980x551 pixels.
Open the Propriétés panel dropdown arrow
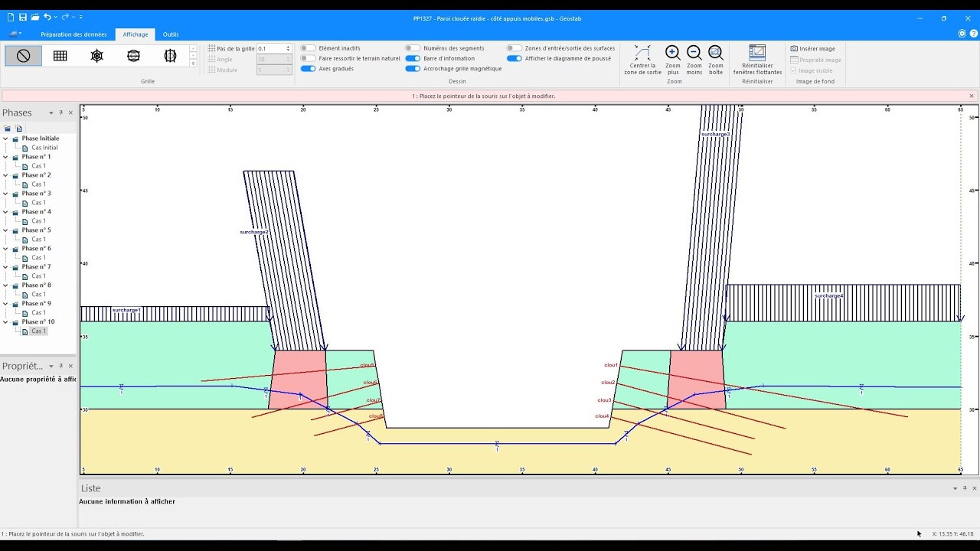pos(51,366)
